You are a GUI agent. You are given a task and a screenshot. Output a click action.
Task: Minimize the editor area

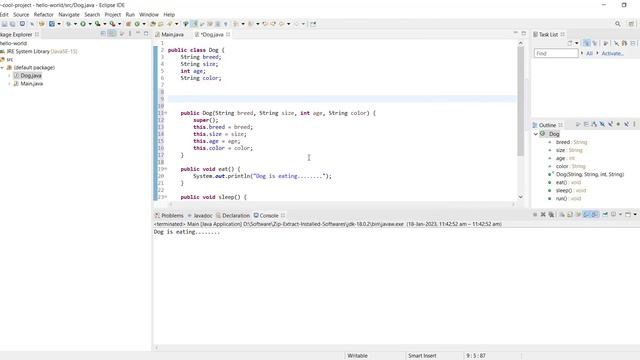pyautogui.click(x=516, y=33)
